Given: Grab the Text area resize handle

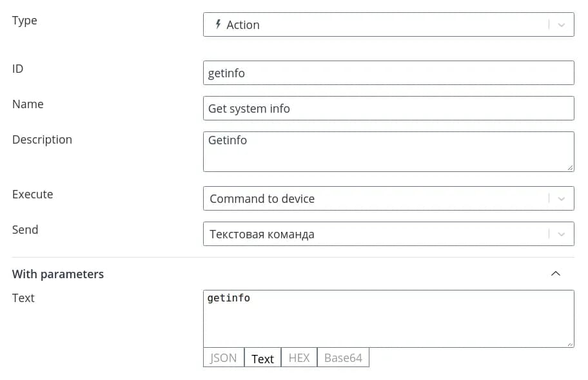Looking at the screenshot, I should pyautogui.click(x=570, y=344).
